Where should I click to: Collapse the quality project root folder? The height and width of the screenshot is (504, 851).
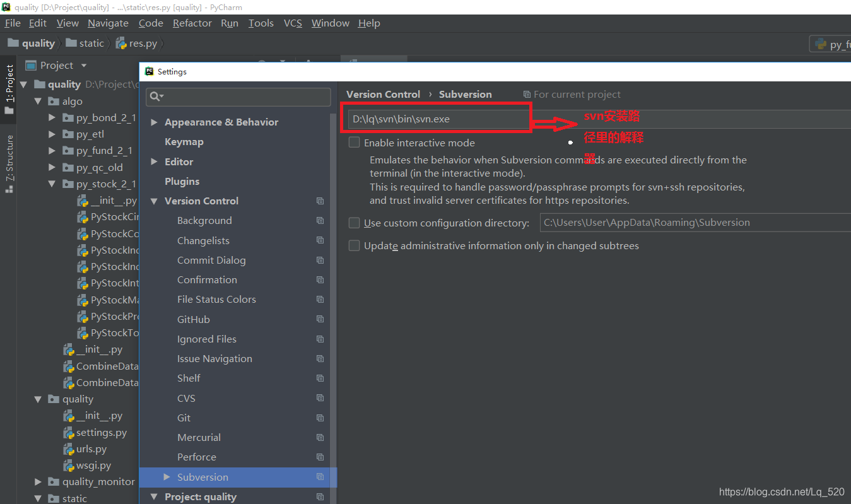(x=24, y=85)
